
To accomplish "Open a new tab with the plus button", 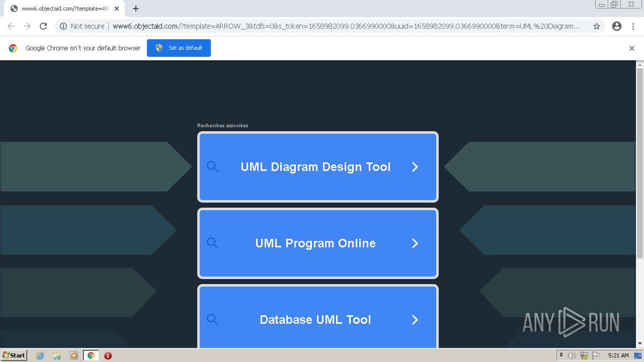I will pyautogui.click(x=136, y=9).
